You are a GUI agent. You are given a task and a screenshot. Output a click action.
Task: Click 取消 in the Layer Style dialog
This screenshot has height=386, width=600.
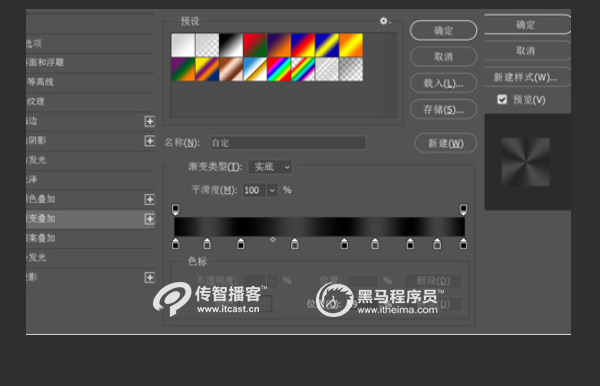click(x=527, y=51)
